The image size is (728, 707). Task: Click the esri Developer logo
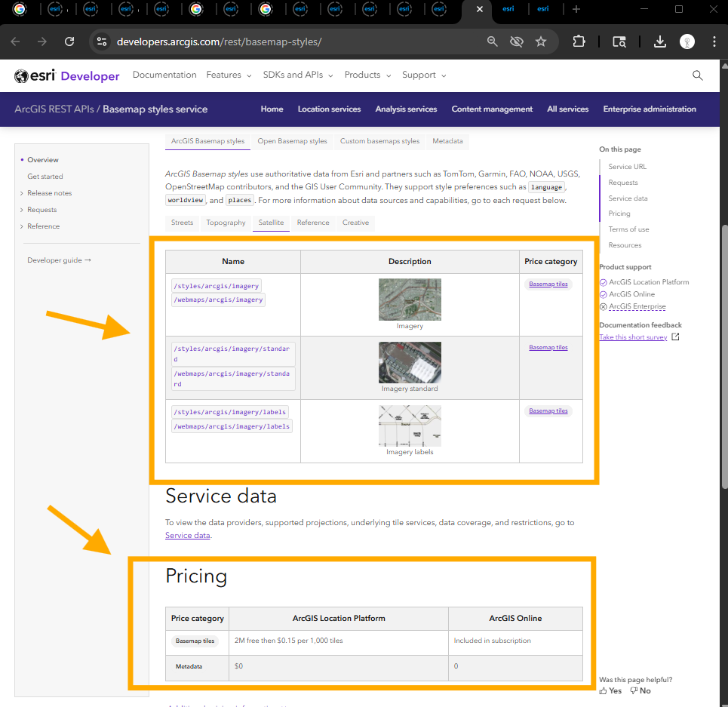coord(67,75)
